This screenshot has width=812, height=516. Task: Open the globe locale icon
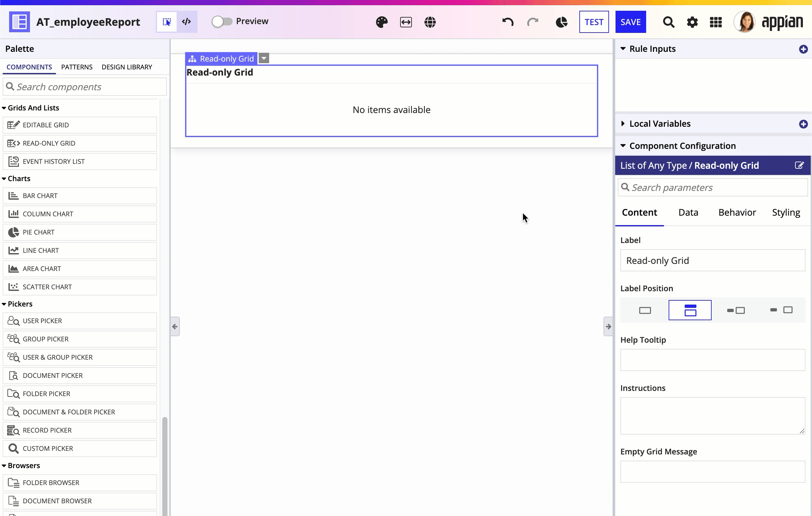[x=430, y=22]
